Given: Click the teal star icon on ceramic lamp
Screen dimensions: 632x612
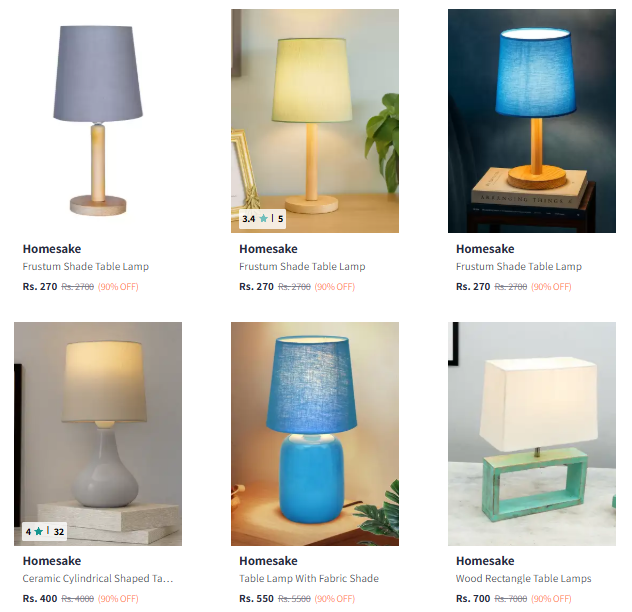Looking at the screenshot, I should tap(39, 531).
